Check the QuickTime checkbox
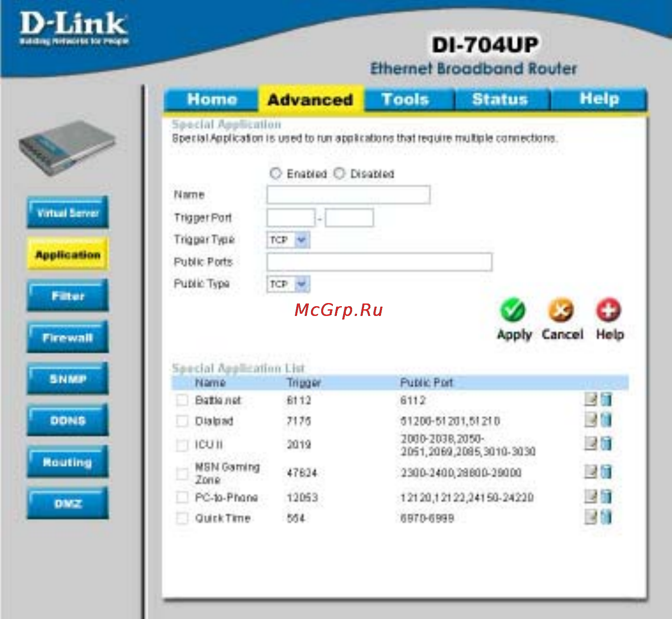The image size is (672, 619). [182, 518]
